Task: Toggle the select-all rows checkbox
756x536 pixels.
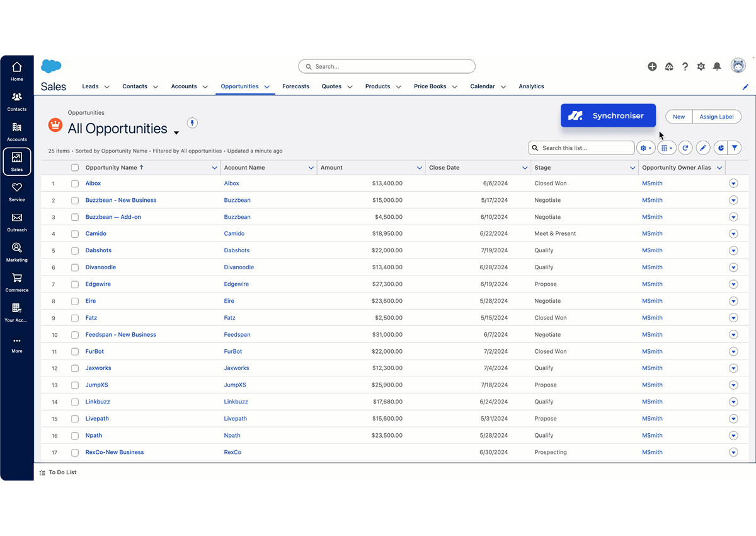Action: 75,168
